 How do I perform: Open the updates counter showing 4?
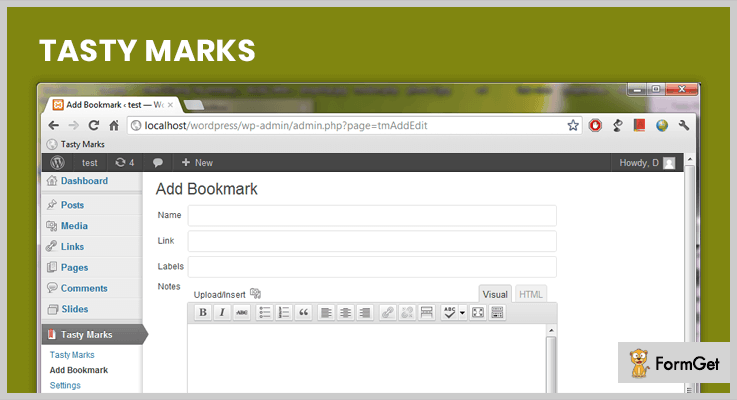[125, 163]
